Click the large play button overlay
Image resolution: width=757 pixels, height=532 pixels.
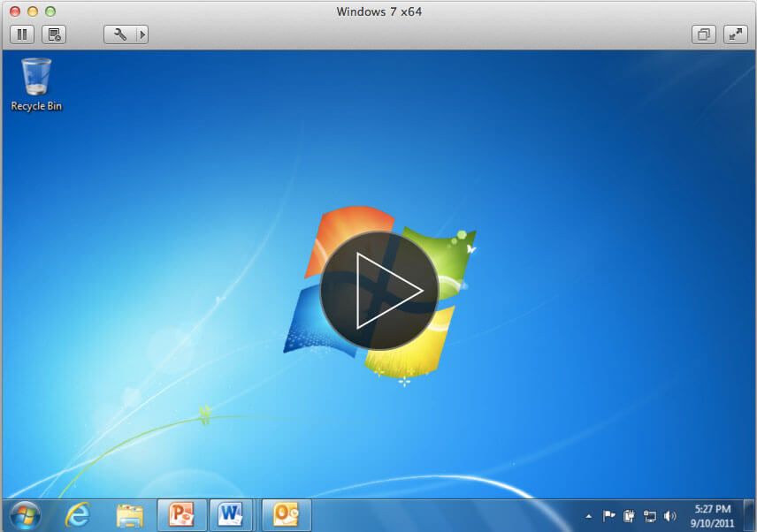(379, 291)
